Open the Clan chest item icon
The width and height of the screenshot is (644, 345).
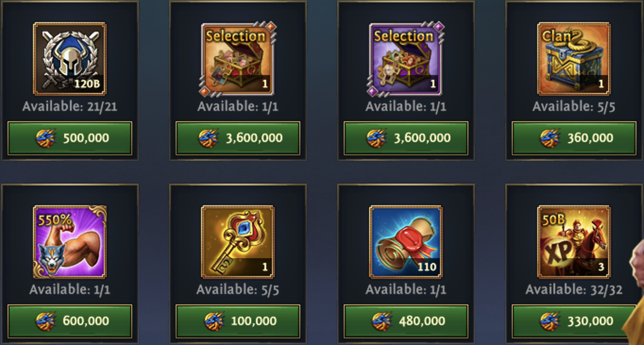coord(574,59)
